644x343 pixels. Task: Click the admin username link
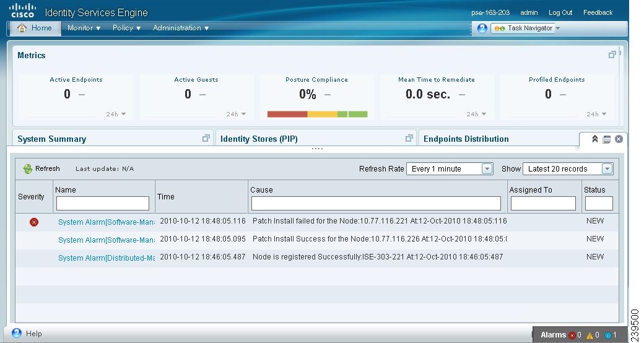(529, 12)
